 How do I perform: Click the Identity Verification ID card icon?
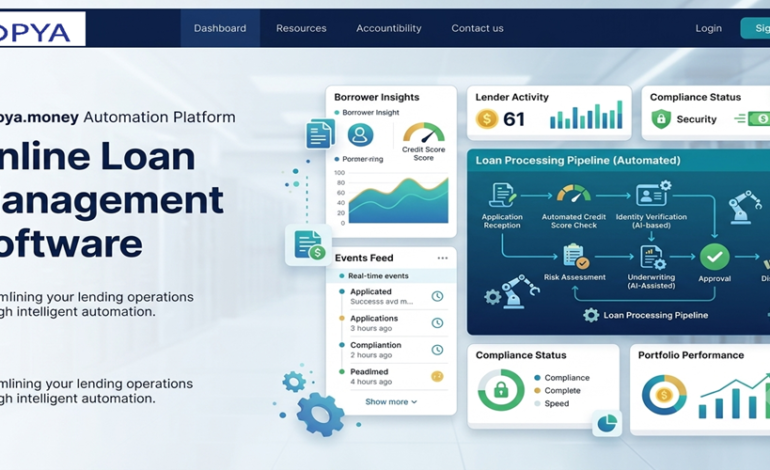click(653, 193)
